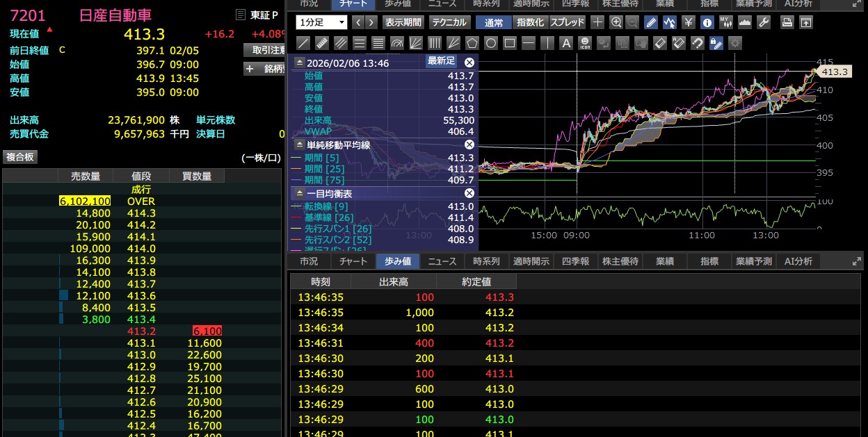The height and width of the screenshot is (437, 868).
Task: Click the テクニカル button
Action: [x=449, y=22]
